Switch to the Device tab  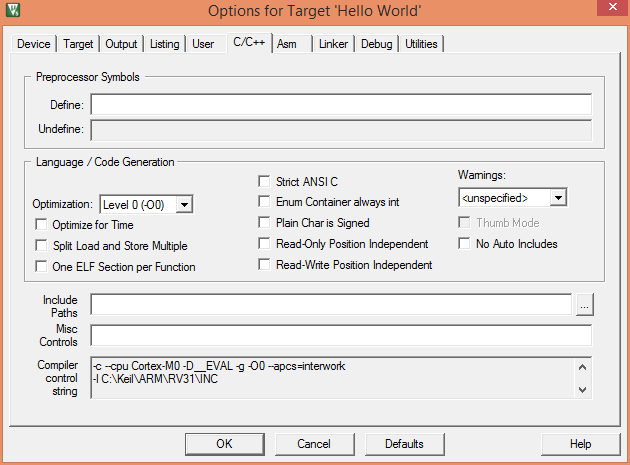[34, 44]
